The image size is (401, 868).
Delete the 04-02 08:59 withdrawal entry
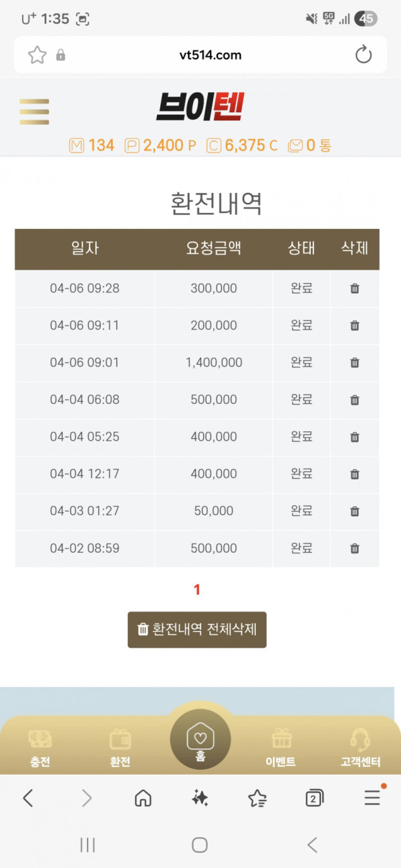355,548
